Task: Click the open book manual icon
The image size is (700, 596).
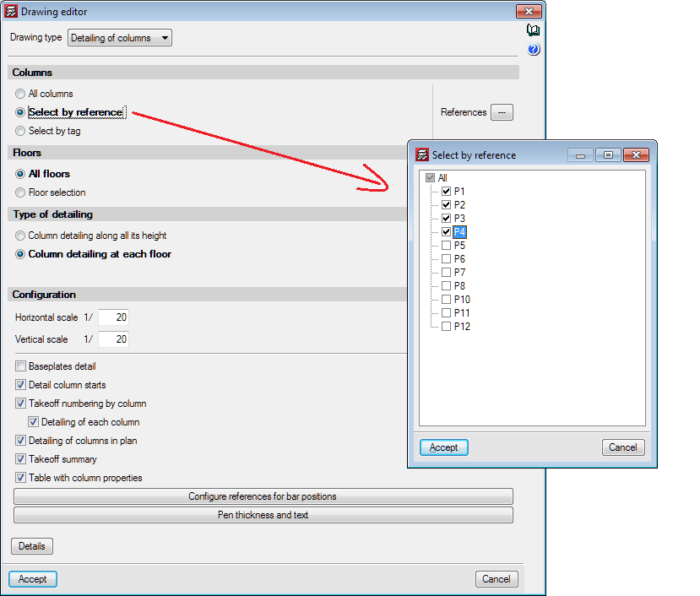Action: click(x=533, y=30)
